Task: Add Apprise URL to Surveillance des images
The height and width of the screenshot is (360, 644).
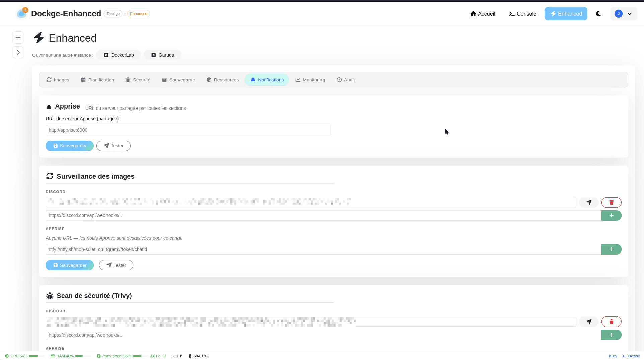Action: [612, 249]
